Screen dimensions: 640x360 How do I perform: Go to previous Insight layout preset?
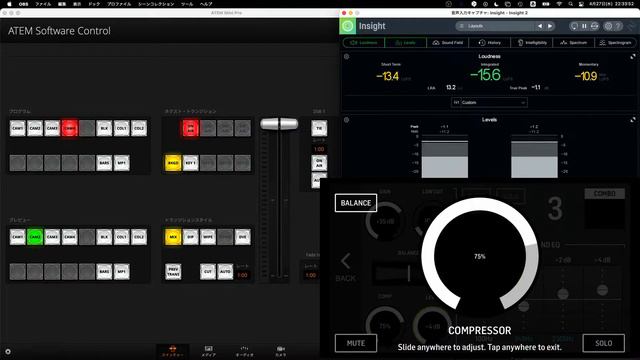pos(540,26)
